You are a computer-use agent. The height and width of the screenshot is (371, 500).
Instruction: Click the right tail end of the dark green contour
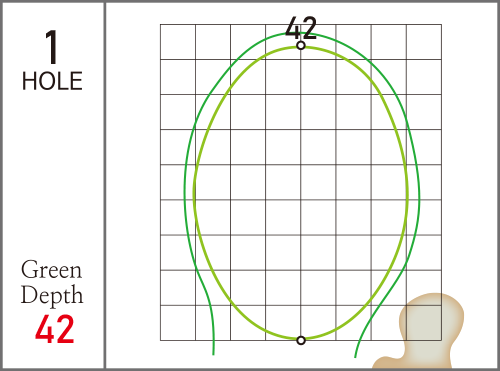point(355,356)
